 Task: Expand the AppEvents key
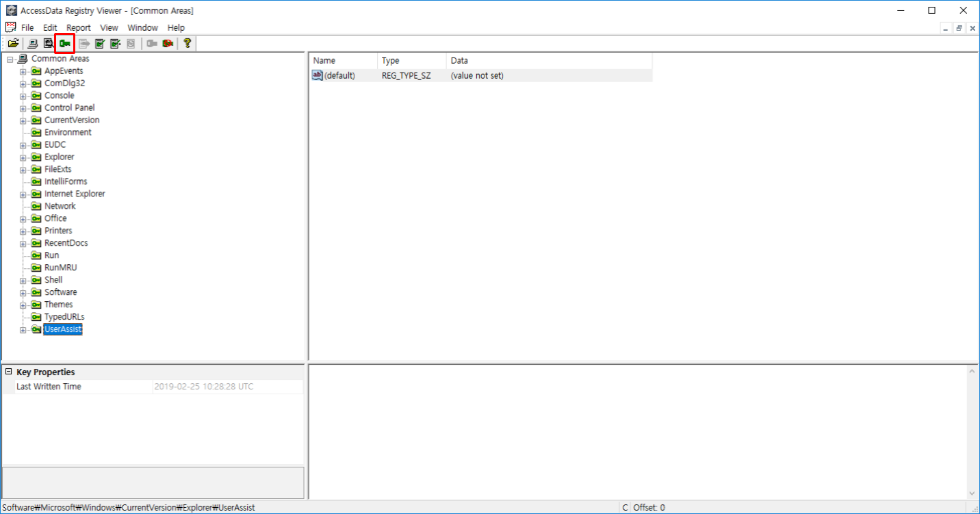(23, 72)
